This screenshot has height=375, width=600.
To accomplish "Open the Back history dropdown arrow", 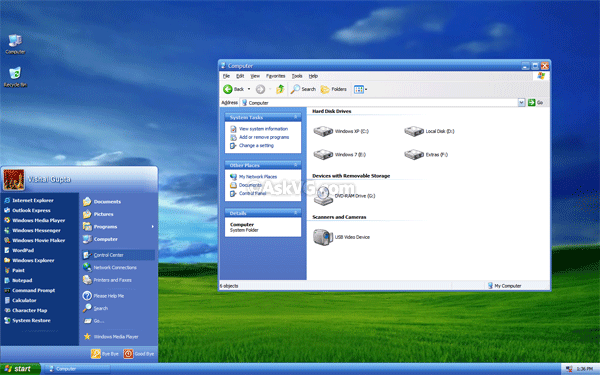I will click(249, 89).
